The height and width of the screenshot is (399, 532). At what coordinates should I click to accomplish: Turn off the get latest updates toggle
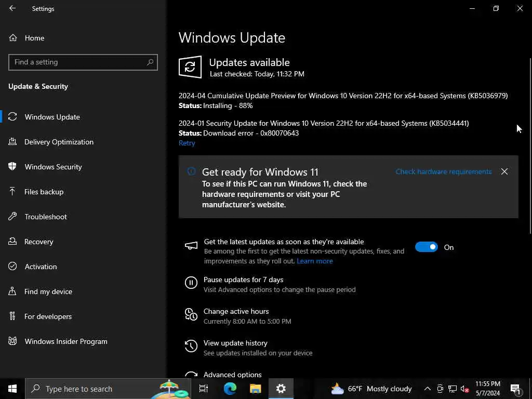coord(427,247)
